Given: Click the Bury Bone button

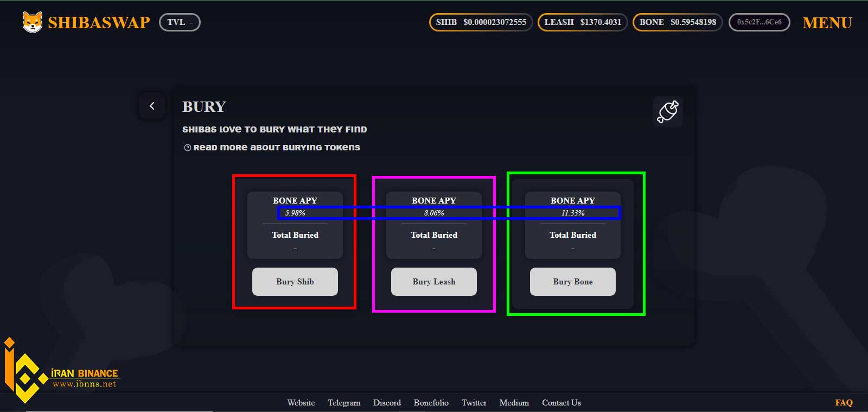Looking at the screenshot, I should [x=573, y=282].
